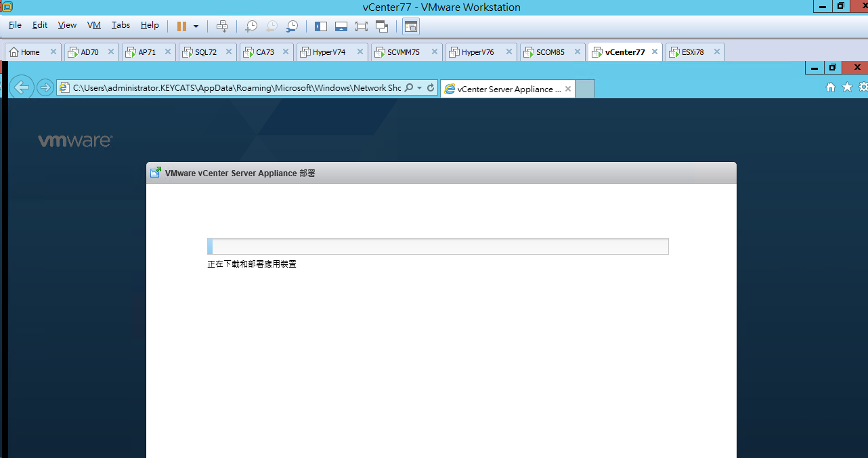Close the SCVMM75 tab
Viewport: 868px width, 458px height.
click(x=435, y=51)
